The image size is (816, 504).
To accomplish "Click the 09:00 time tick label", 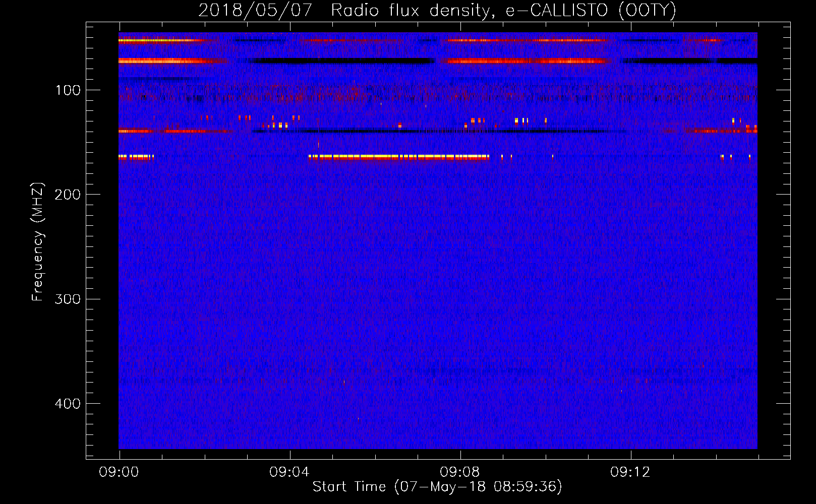I will coord(119,472).
